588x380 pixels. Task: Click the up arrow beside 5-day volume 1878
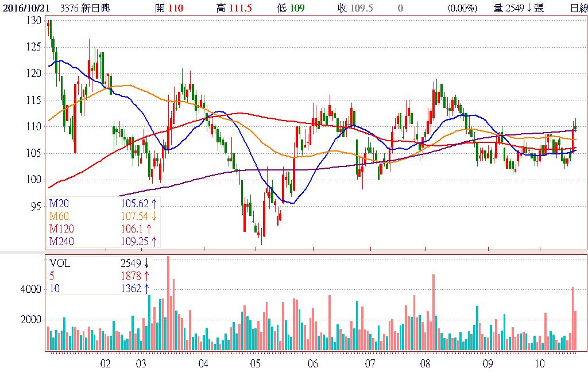[146, 276]
